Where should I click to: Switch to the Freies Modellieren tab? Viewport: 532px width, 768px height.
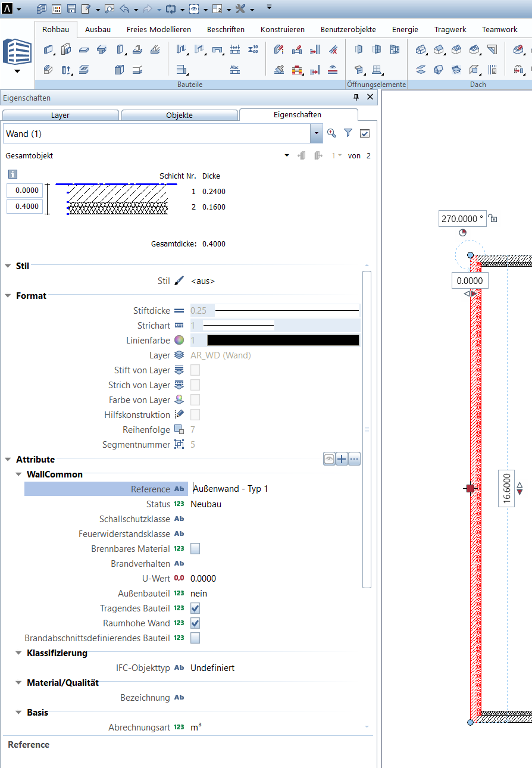pos(159,29)
